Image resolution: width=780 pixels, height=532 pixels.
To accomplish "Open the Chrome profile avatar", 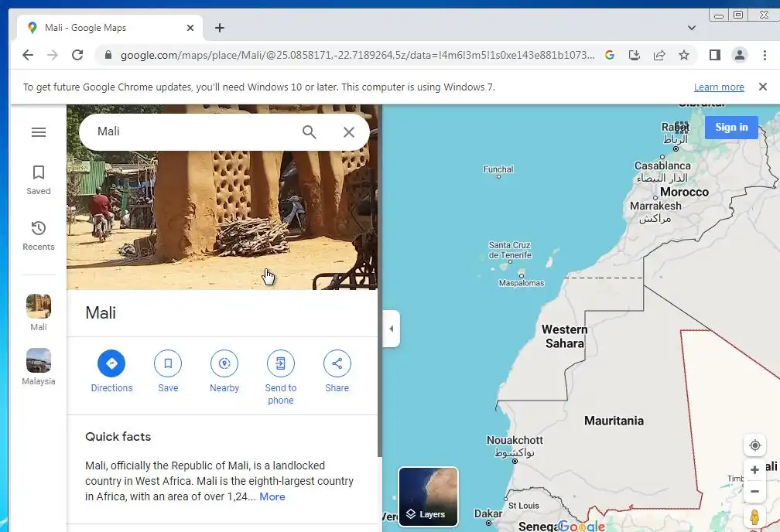I will 740,55.
